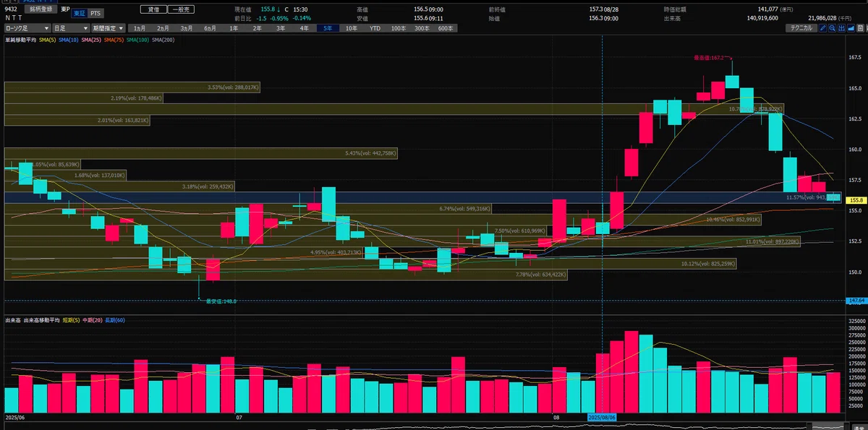Viewport: 868px width, 430px height.
Task: Select the 1年 range tab
Action: click(234, 28)
